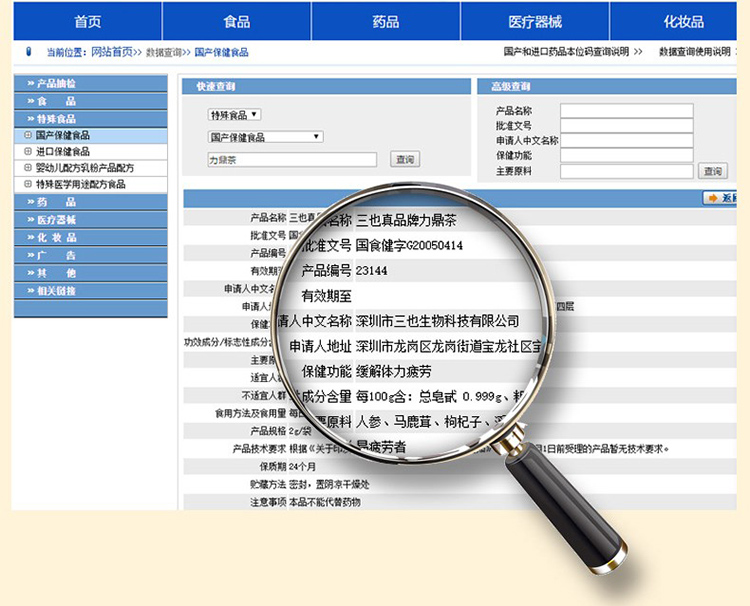
Task: Select the product number 23144
Action: click(372, 271)
